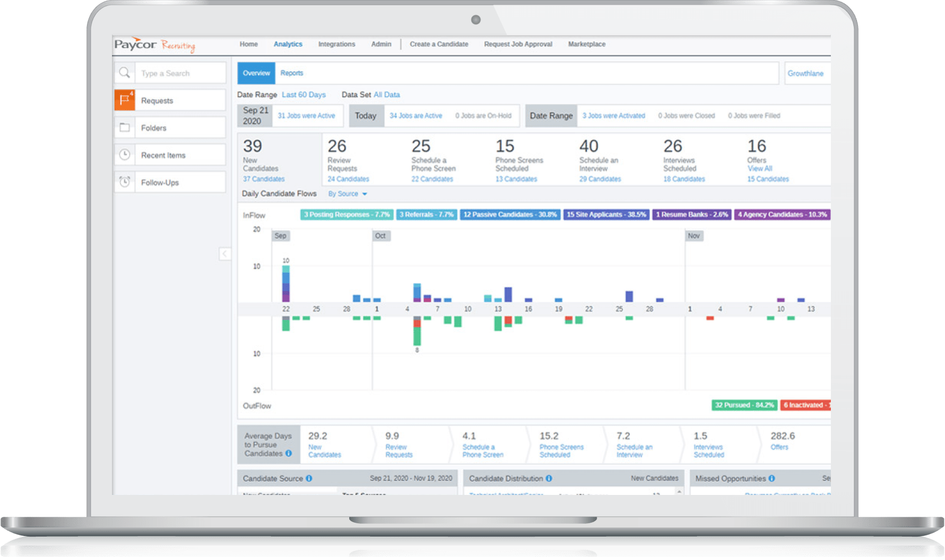The image size is (945, 560).
Task: Click View All link under Offers
Action: [x=759, y=169]
